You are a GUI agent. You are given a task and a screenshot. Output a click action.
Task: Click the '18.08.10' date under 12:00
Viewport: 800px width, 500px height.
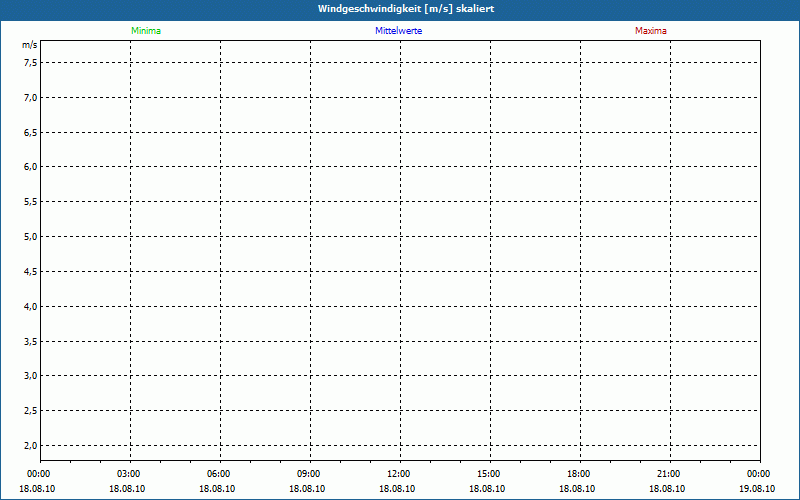[397, 489]
